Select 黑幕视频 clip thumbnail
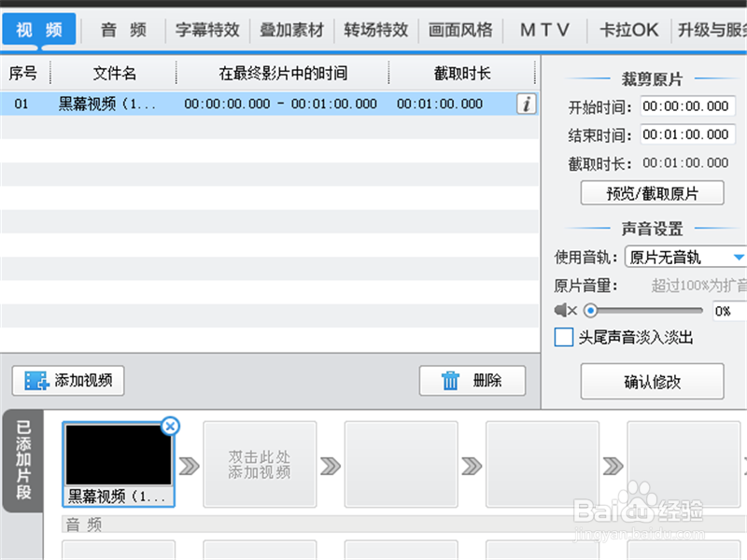 coord(119,464)
